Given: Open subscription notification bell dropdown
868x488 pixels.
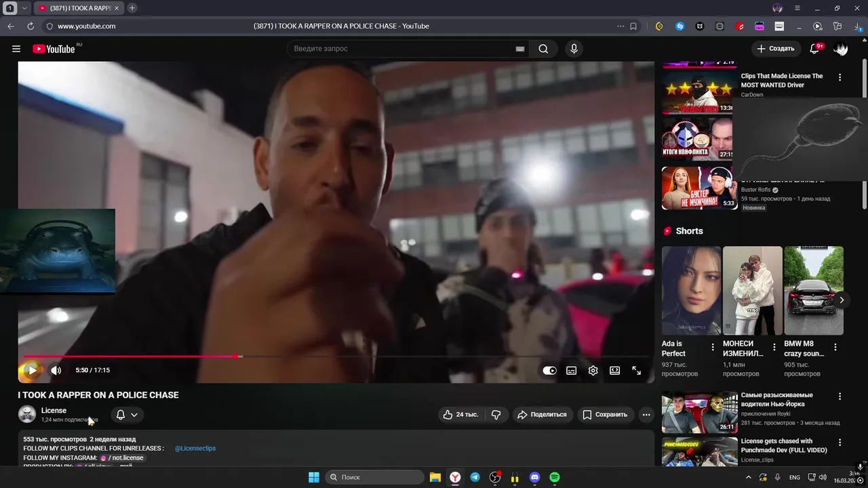Looking at the screenshot, I should 127,415.
